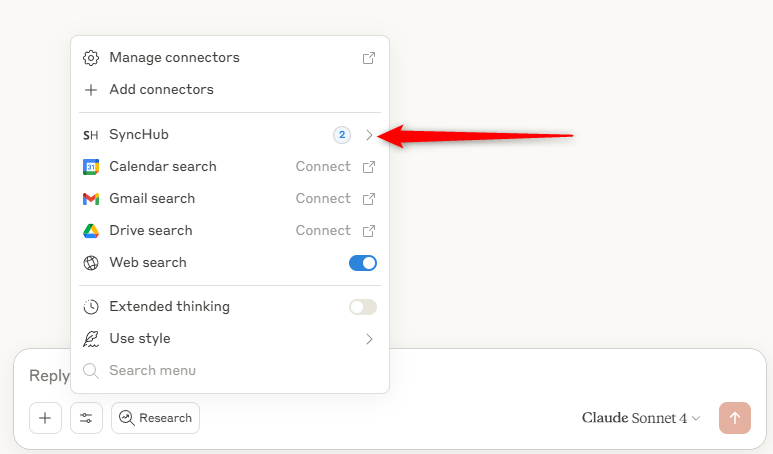Click the tools sliders icon button

click(86, 418)
